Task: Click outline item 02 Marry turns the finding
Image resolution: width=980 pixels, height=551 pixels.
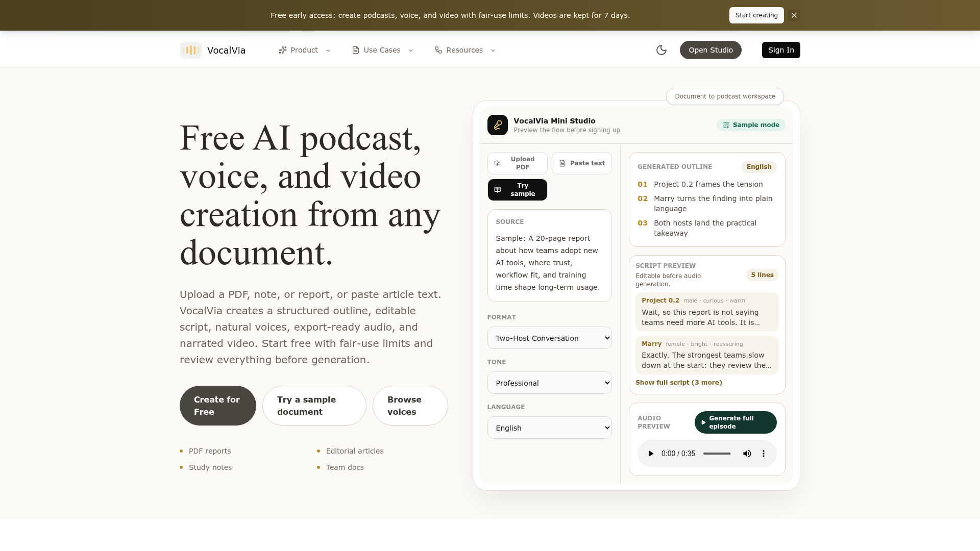Action: 707,204
